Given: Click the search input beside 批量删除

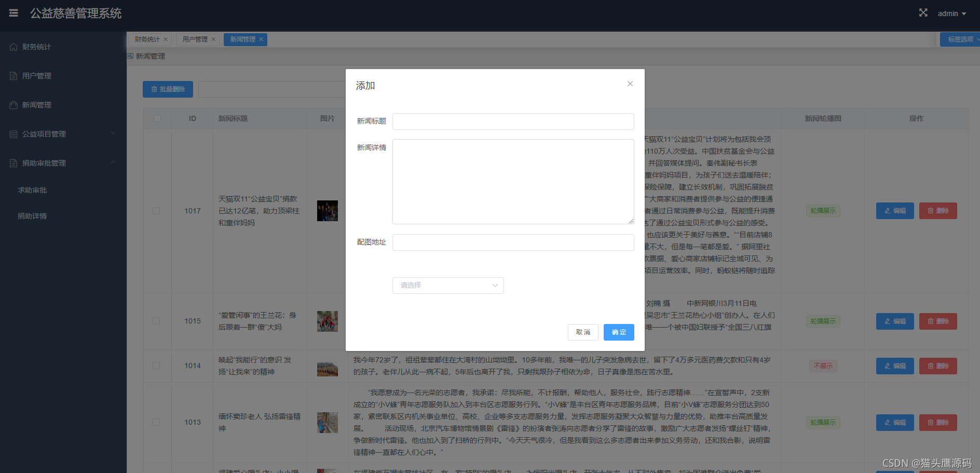Looking at the screenshot, I should click(x=271, y=89).
